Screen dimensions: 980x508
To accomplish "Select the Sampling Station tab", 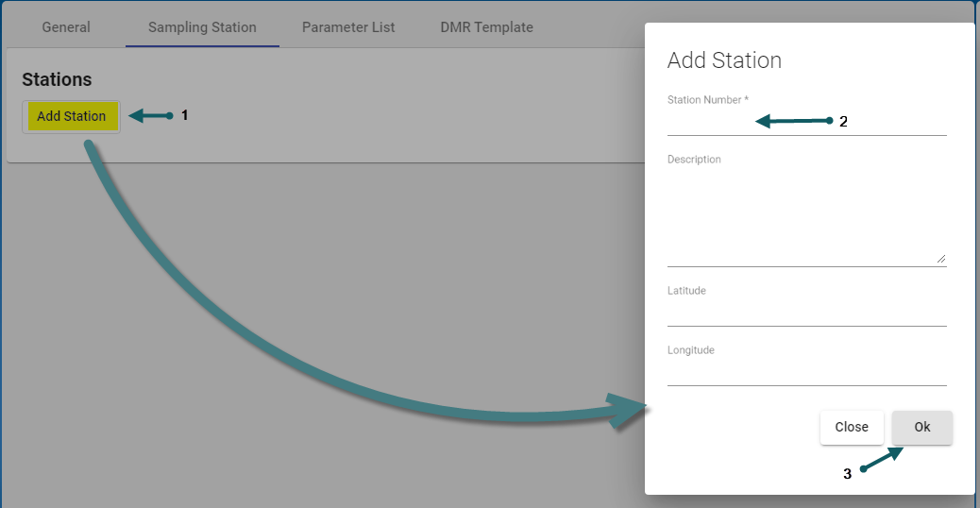I will pos(202,27).
